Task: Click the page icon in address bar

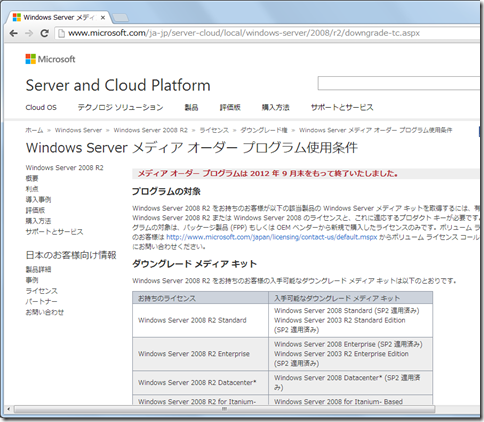Action: tap(61, 33)
